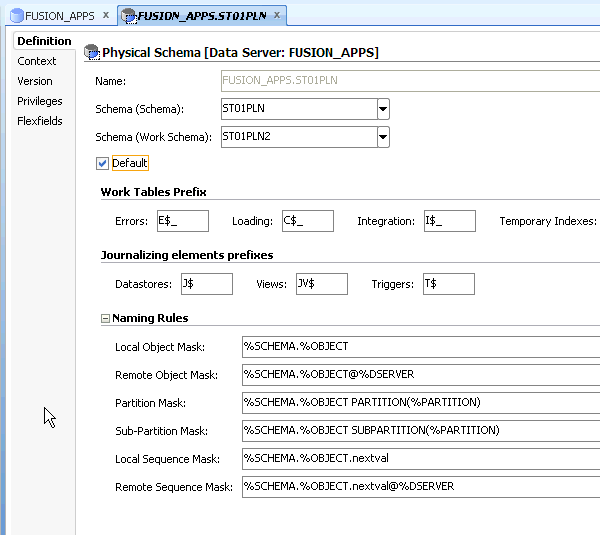Open the Schema (Work Schema) dropdown
The image size is (600, 535).
click(x=383, y=137)
